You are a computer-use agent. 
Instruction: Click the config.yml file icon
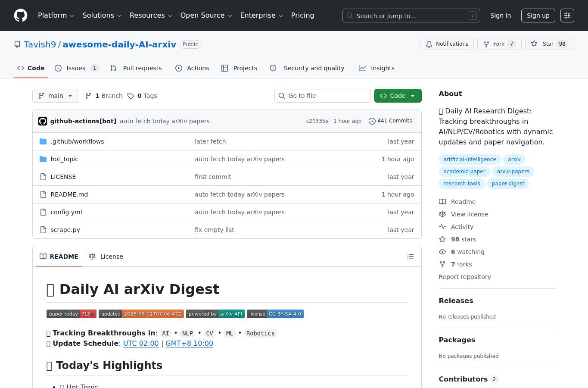[x=43, y=212]
